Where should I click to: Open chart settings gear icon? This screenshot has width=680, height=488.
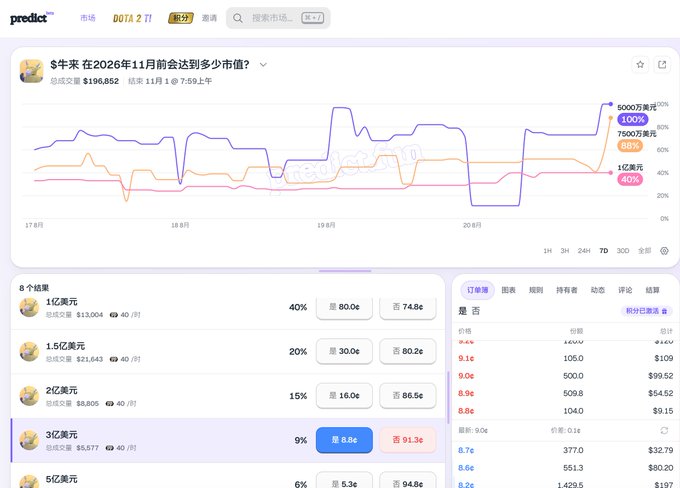click(664, 251)
